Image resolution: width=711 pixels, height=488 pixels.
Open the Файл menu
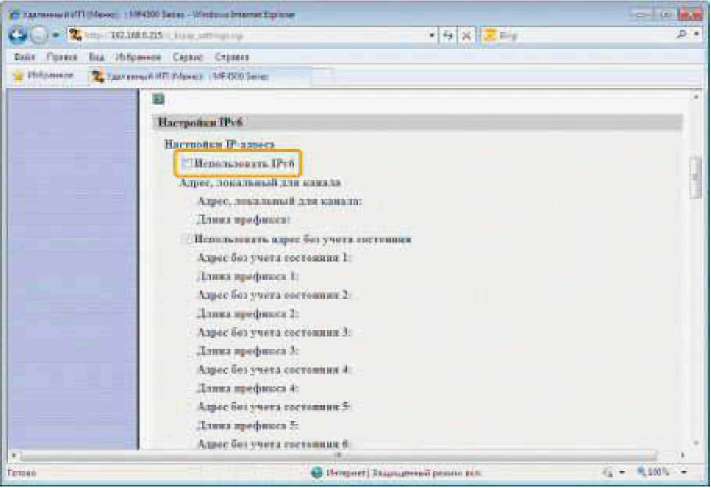click(x=25, y=57)
